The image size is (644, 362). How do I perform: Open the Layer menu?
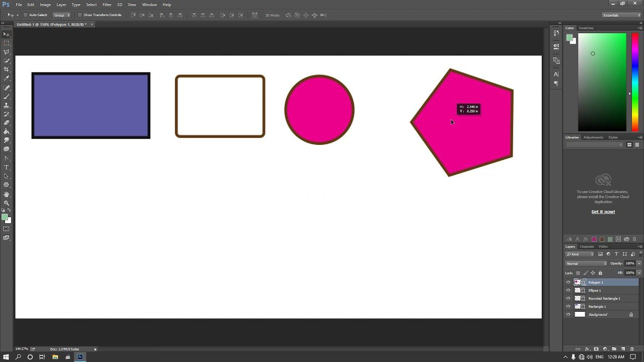point(61,5)
